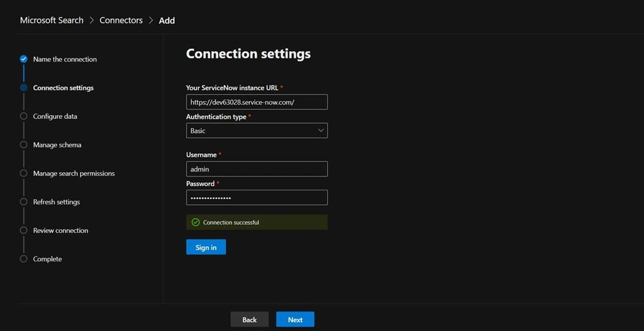The image size is (644, 331).
Task: Click the Connection successful message text
Action: (231, 222)
